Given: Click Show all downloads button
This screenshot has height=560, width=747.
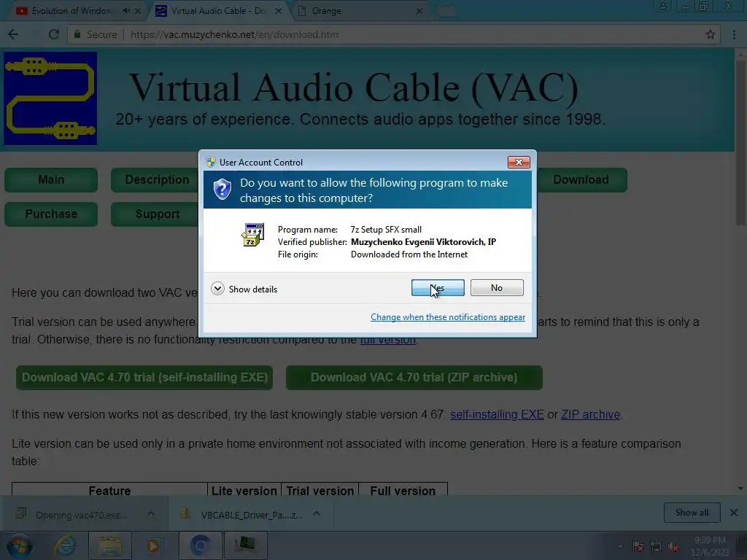Looking at the screenshot, I should [x=692, y=513].
